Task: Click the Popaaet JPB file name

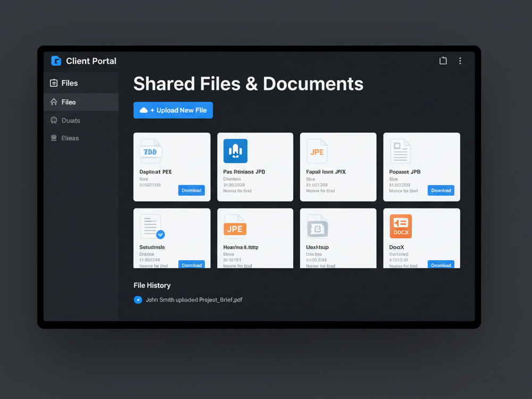Action: 405,172
